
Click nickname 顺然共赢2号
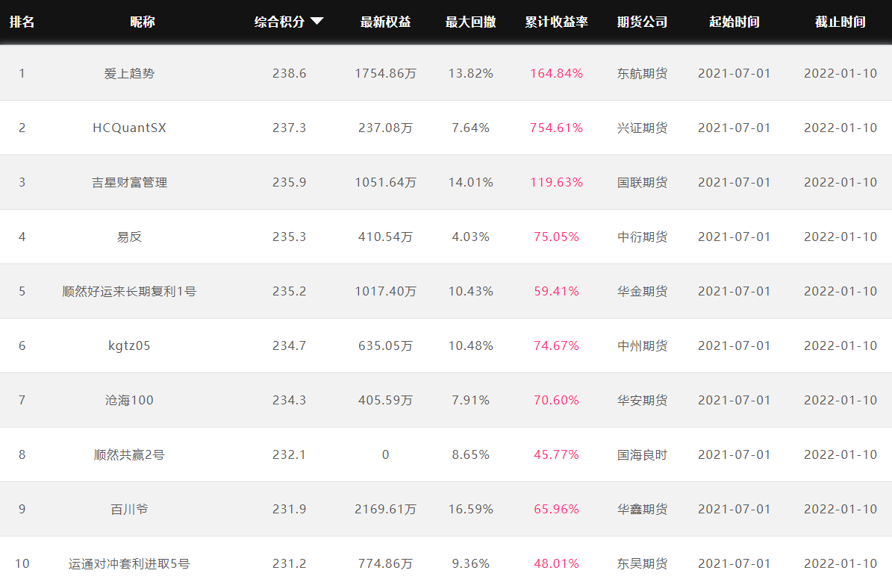(x=129, y=454)
